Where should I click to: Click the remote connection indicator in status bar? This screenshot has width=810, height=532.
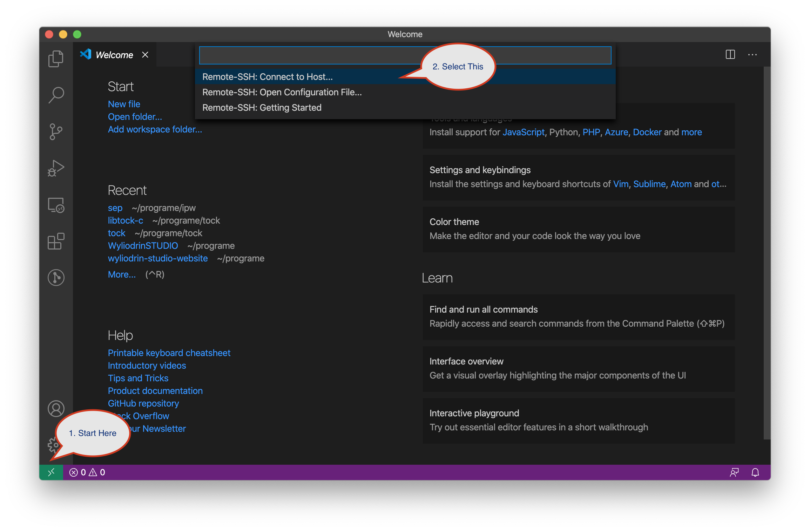coord(51,472)
